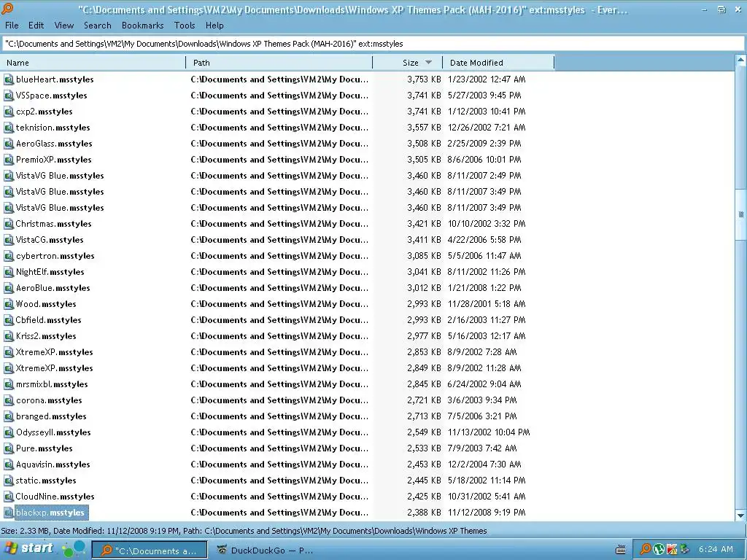The width and height of the screenshot is (747, 560).
Task: Click the Everything window taskbar button
Action: 150,550
